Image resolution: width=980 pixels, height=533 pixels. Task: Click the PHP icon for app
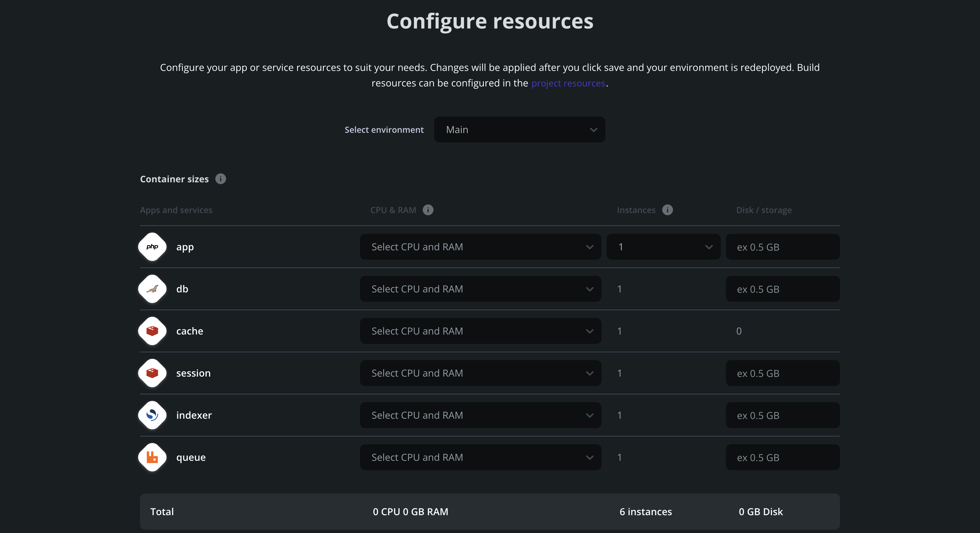[x=152, y=247]
